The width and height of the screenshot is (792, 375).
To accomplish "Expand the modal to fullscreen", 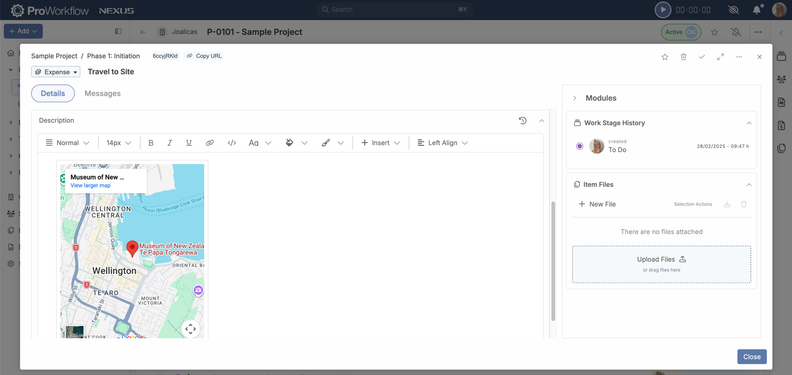I will point(720,57).
